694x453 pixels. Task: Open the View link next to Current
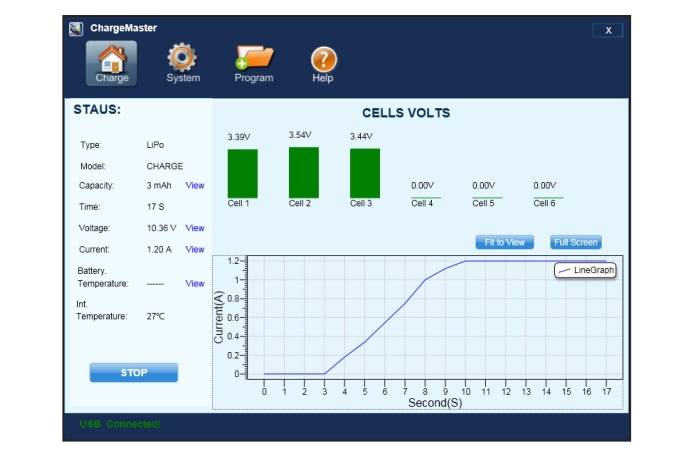(x=195, y=250)
